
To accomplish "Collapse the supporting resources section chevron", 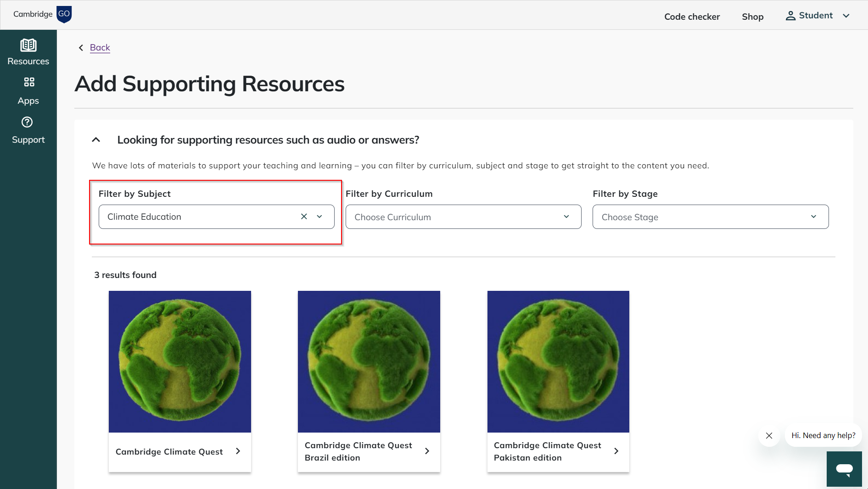I will coord(96,140).
